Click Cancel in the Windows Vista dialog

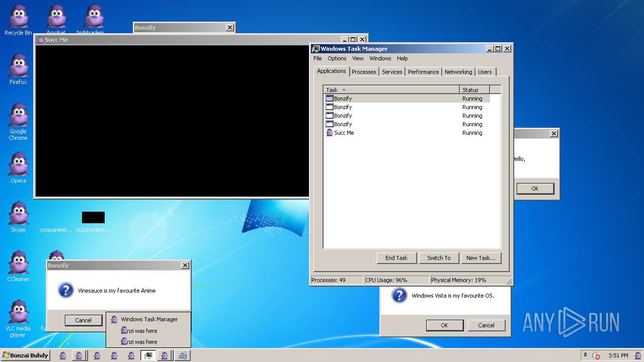point(486,325)
